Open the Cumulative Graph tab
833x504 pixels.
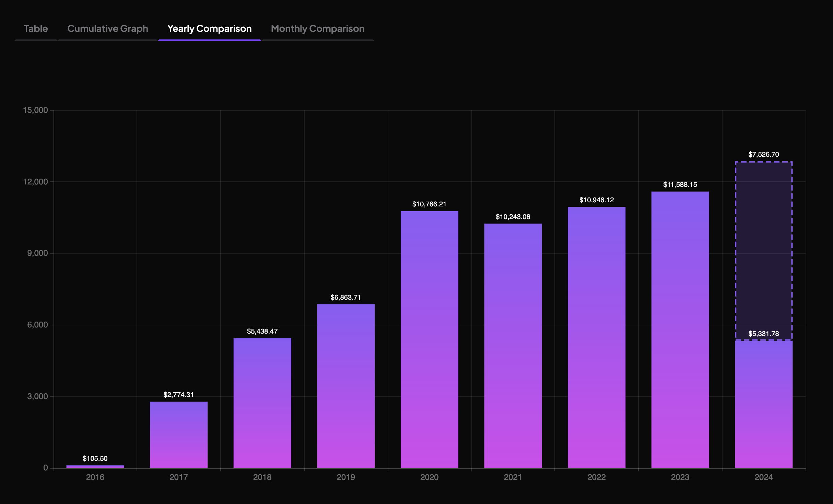click(107, 28)
